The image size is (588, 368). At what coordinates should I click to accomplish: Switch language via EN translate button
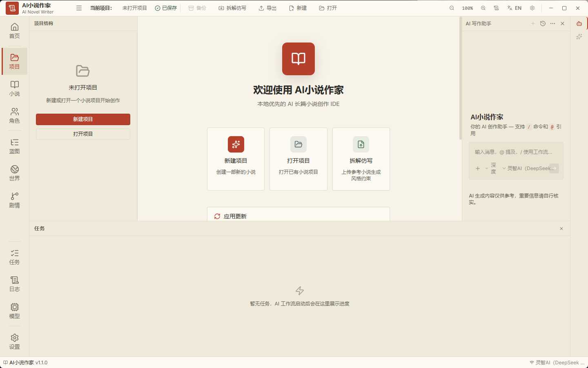(514, 8)
